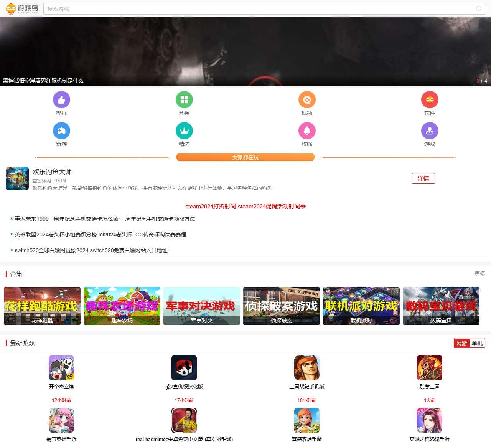Viewport: 491px width, 448px height.
Task: Open the 排行 ranking thumbs-up icon
Action: (61, 100)
